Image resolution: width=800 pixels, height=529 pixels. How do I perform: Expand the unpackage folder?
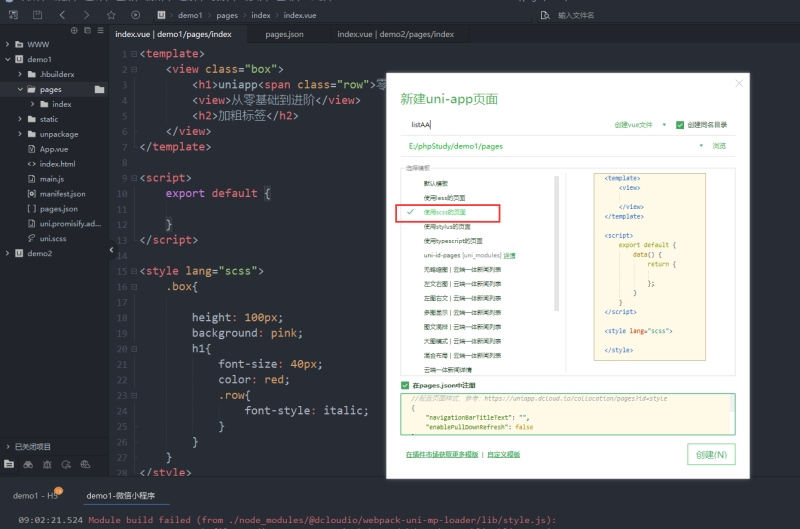(x=20, y=134)
